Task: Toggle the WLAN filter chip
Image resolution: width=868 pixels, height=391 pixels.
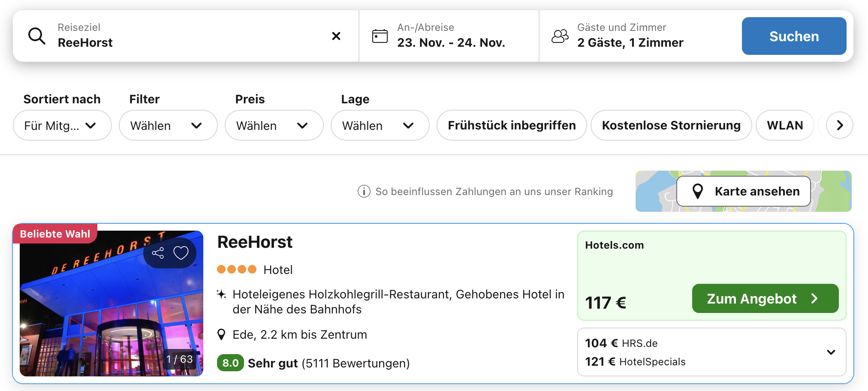Action: [784, 125]
